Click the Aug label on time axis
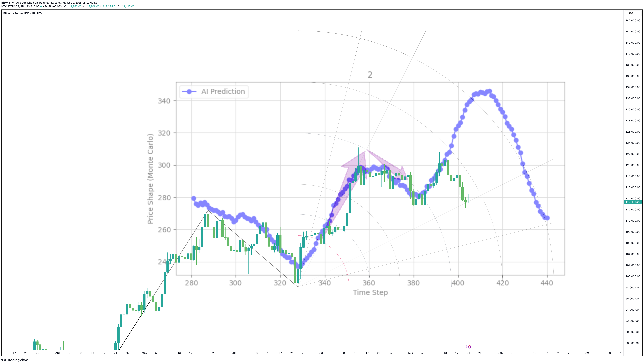 pos(410,353)
